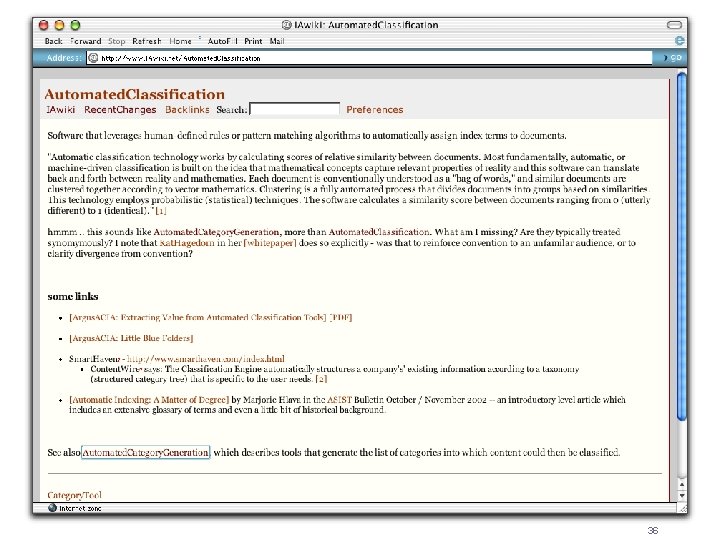Click the AutoFill toolbar button

tap(222, 41)
